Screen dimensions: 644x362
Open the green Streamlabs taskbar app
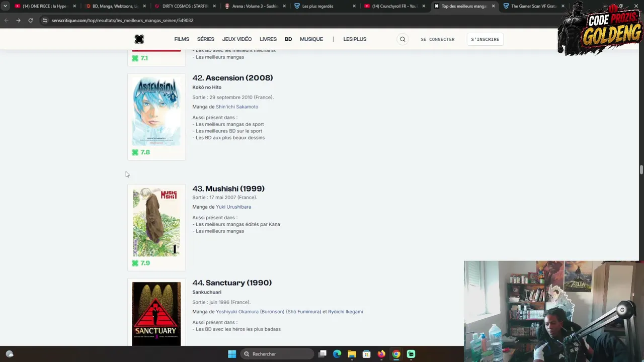pos(411,354)
